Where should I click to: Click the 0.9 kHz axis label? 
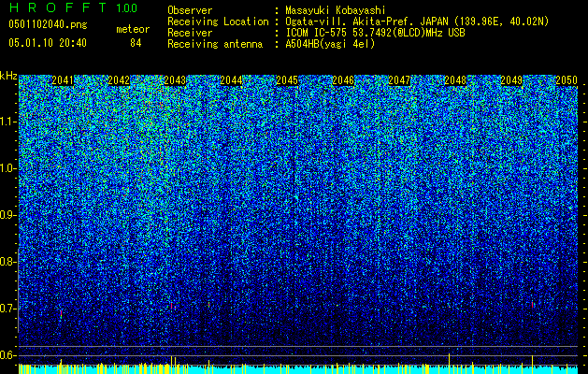[x=8, y=215]
